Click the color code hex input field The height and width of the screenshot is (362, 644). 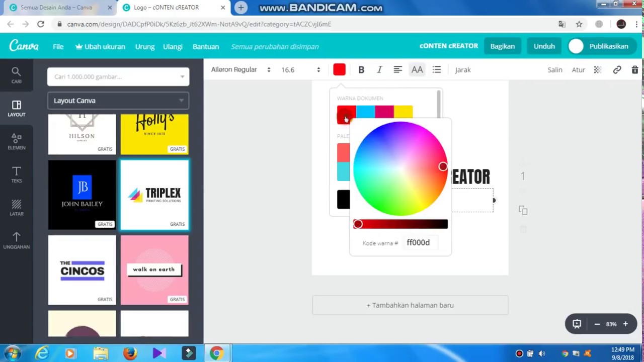click(422, 242)
